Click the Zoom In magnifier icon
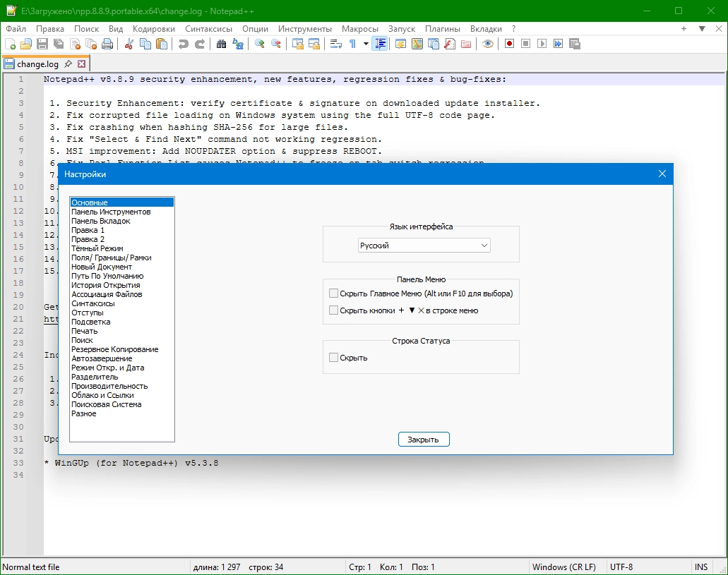The image size is (728, 575). coord(260,44)
